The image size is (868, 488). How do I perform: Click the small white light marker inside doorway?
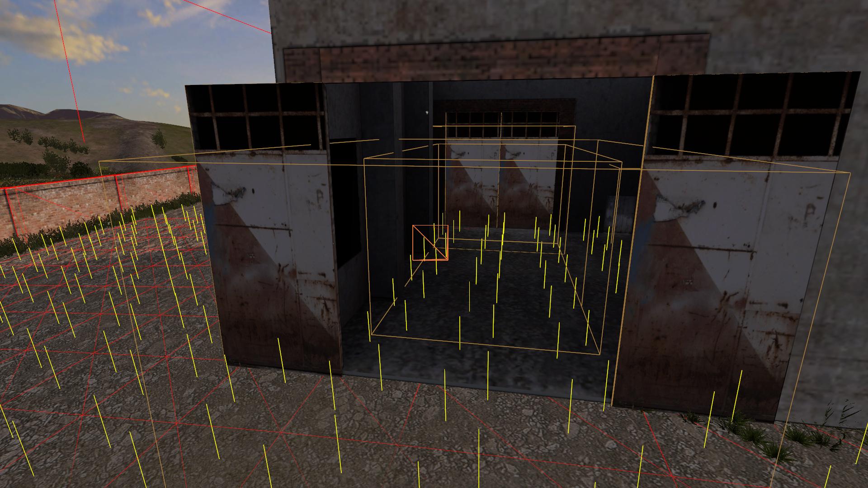pos(427,112)
